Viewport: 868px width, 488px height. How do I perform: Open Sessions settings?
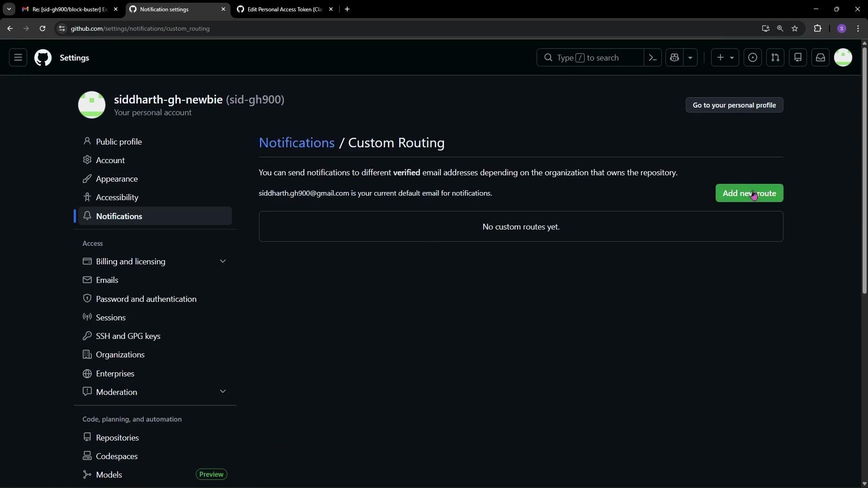155,318
